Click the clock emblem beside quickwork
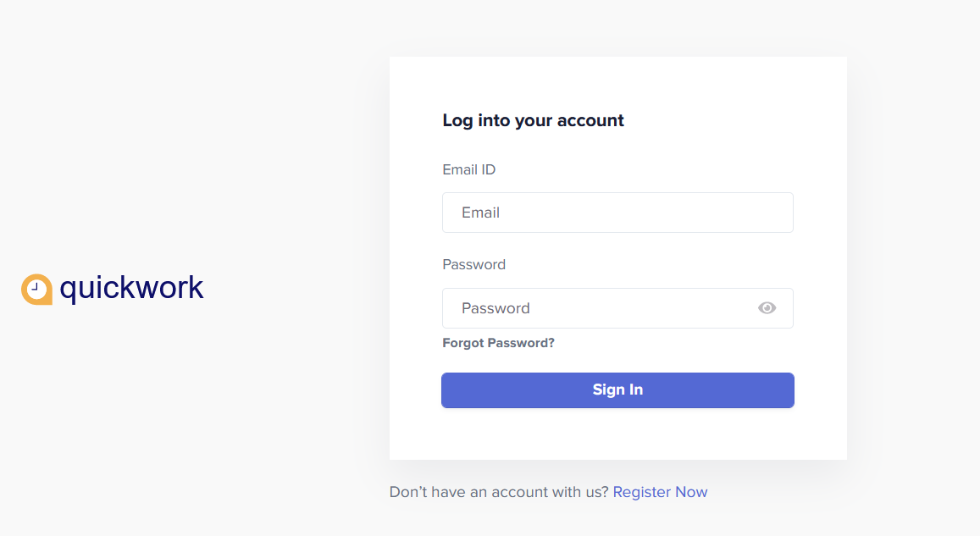Screen dimensions: 980x536 coord(36,289)
